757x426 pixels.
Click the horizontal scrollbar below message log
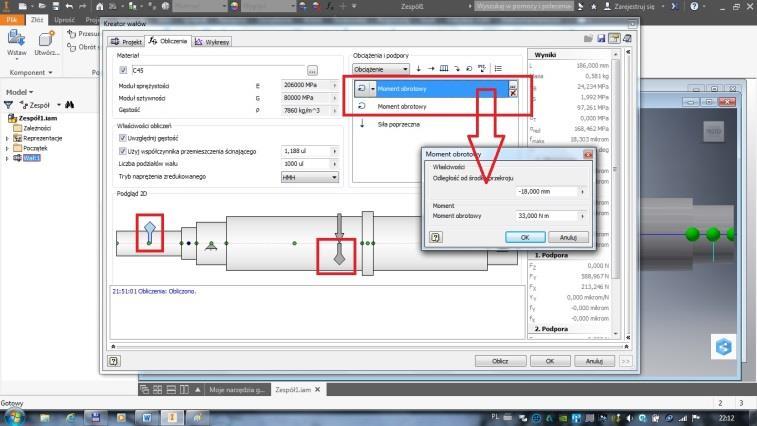(x=369, y=346)
